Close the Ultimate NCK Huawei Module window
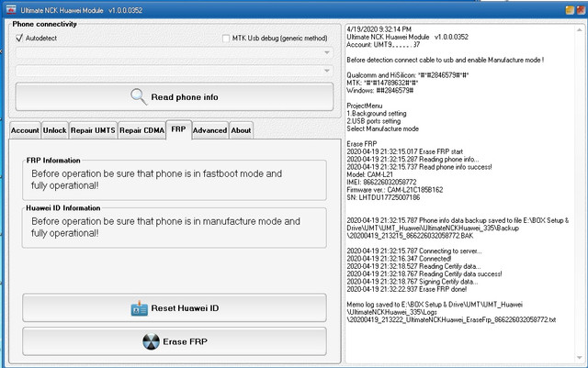Screen dimensions: 588x368 [581, 10]
